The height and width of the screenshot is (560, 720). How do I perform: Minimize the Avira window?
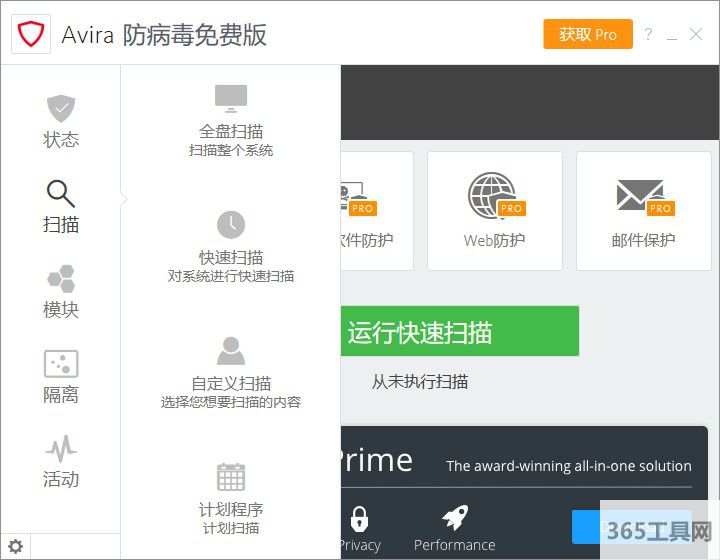click(x=672, y=35)
